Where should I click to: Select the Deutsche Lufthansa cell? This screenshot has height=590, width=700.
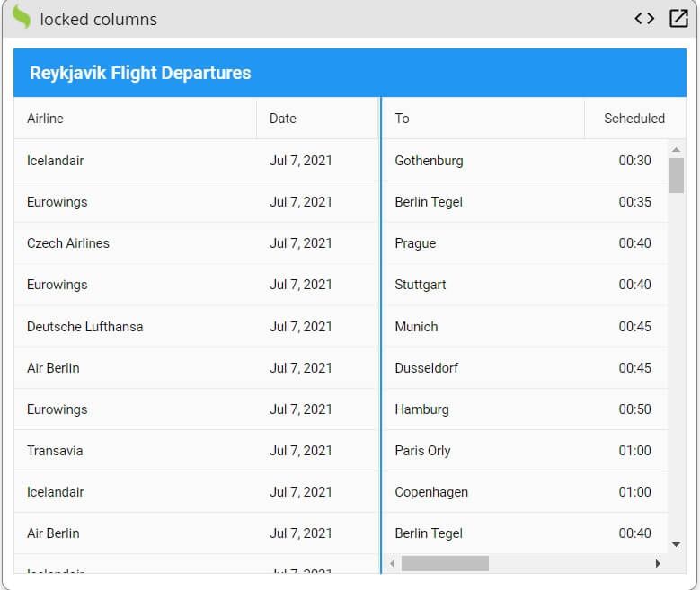(x=136, y=327)
